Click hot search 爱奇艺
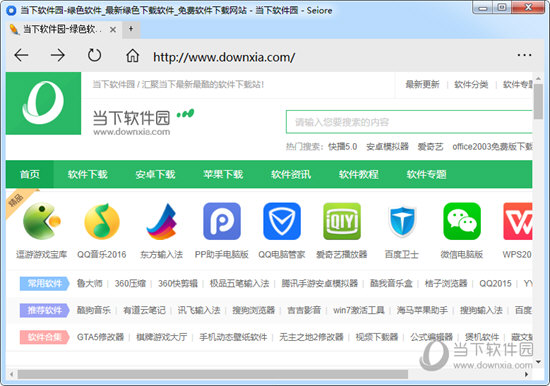The height and width of the screenshot is (386, 550). [x=430, y=146]
